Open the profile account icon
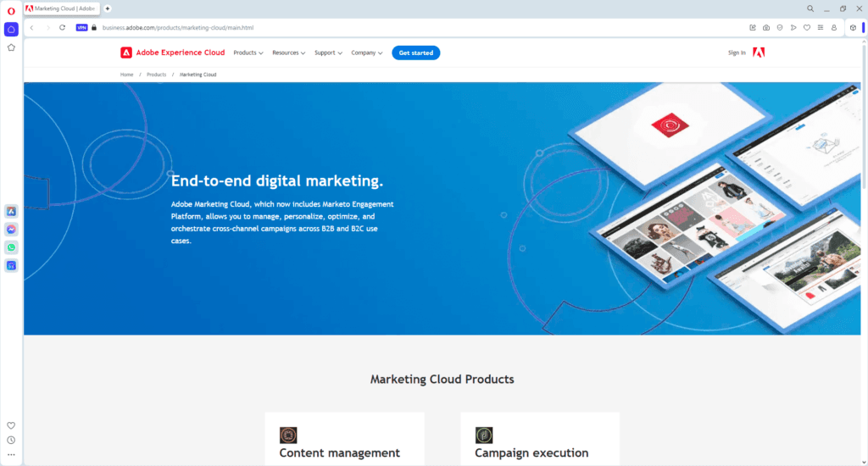The height and width of the screenshot is (466, 868). click(x=834, y=28)
